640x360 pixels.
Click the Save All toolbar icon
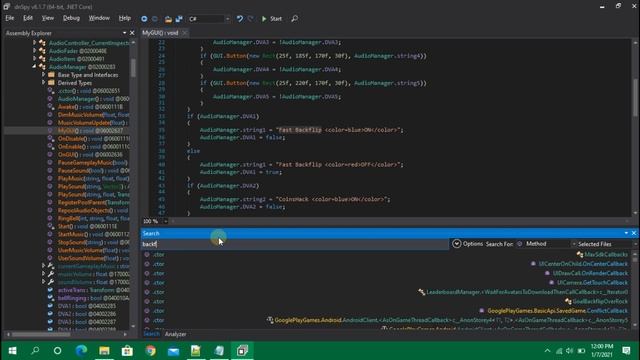point(179,19)
